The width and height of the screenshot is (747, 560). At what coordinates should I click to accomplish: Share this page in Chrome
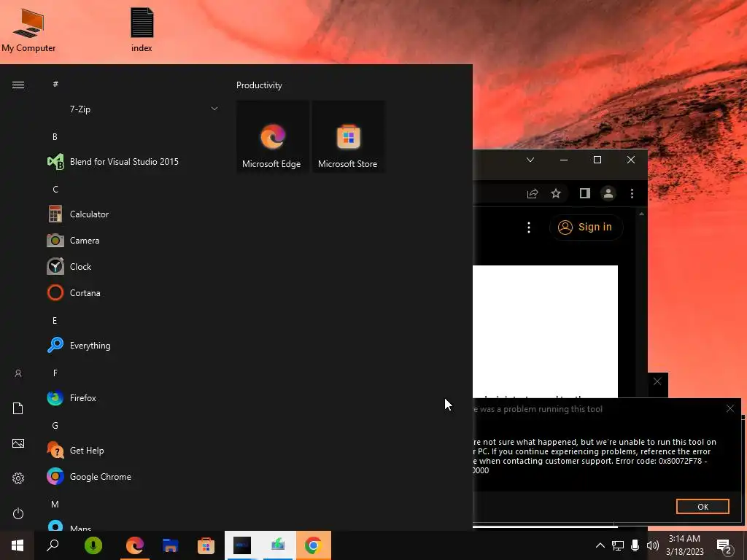pos(533,193)
